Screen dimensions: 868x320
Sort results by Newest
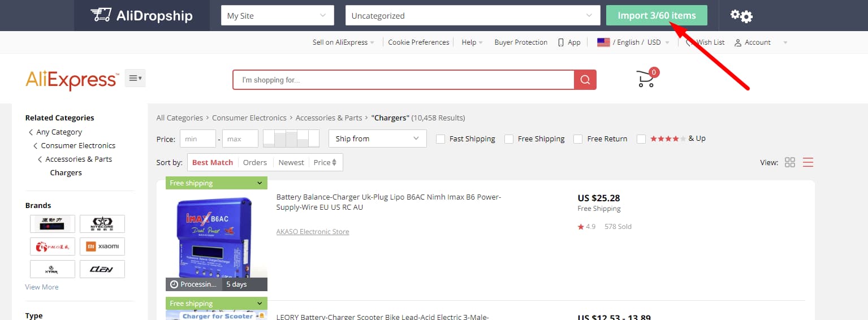click(x=291, y=162)
